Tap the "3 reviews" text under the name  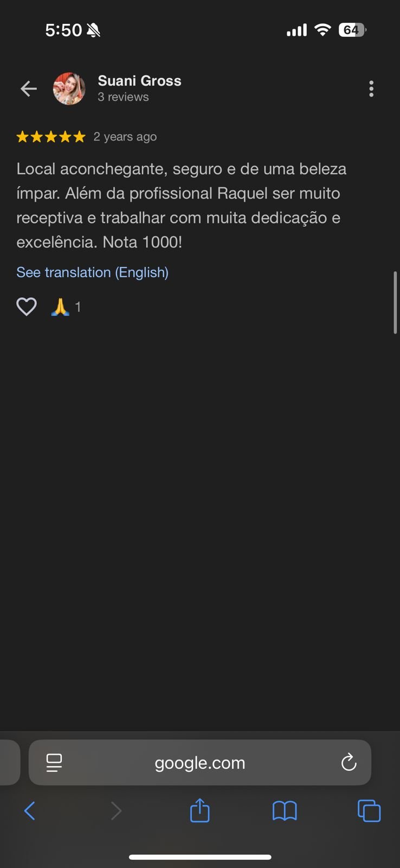(123, 97)
